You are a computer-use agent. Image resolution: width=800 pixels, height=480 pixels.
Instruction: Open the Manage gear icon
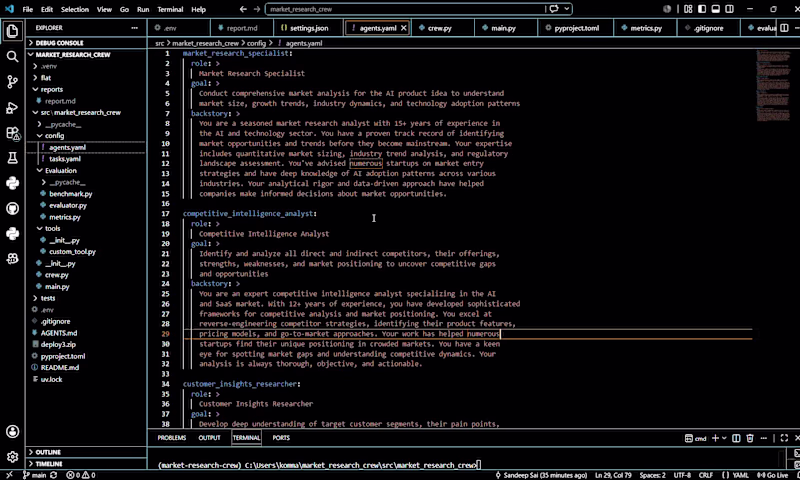12,457
